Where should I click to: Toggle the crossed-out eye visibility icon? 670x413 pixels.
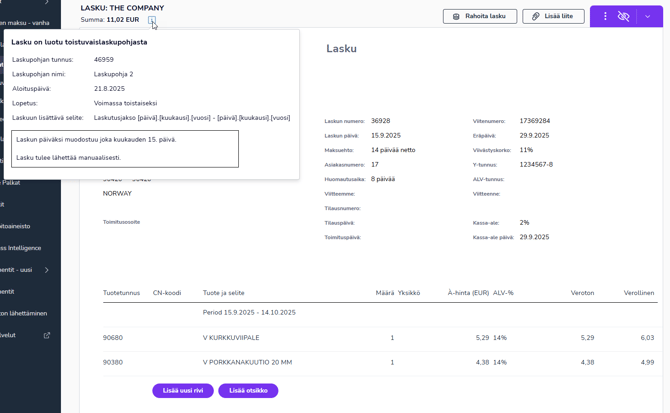624,16
